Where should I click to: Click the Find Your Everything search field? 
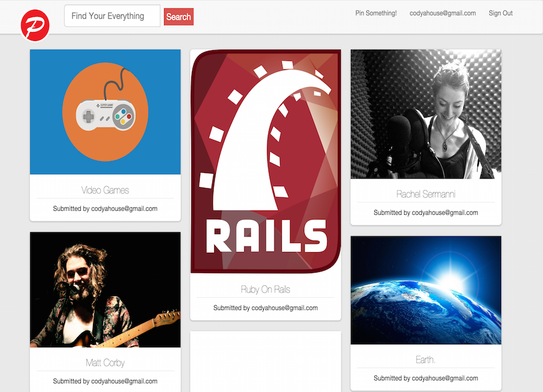point(112,16)
